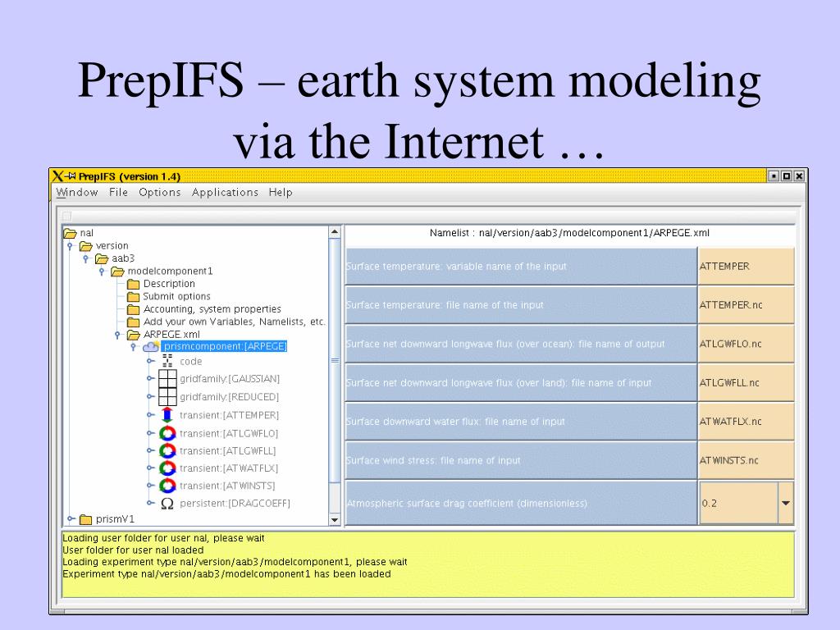Click the Namelist path header text
The width and height of the screenshot is (840, 630).
(569, 233)
